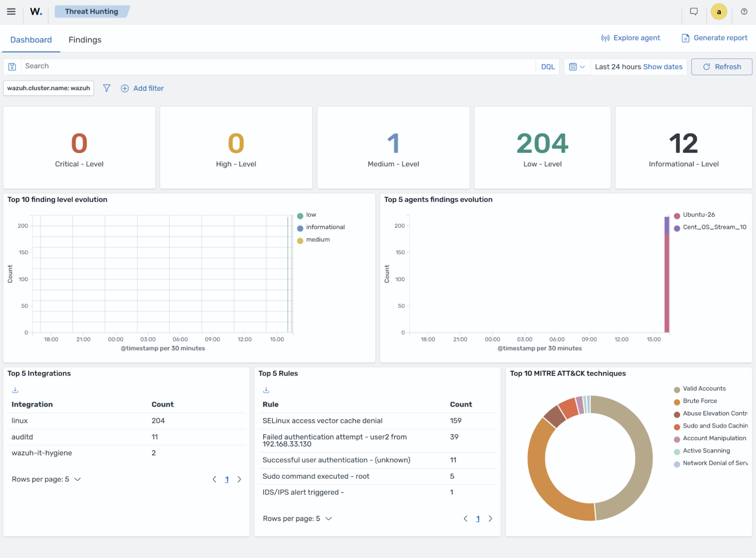Click the Refresh button
Image resolution: width=756 pixels, height=558 pixels.
[x=722, y=67]
